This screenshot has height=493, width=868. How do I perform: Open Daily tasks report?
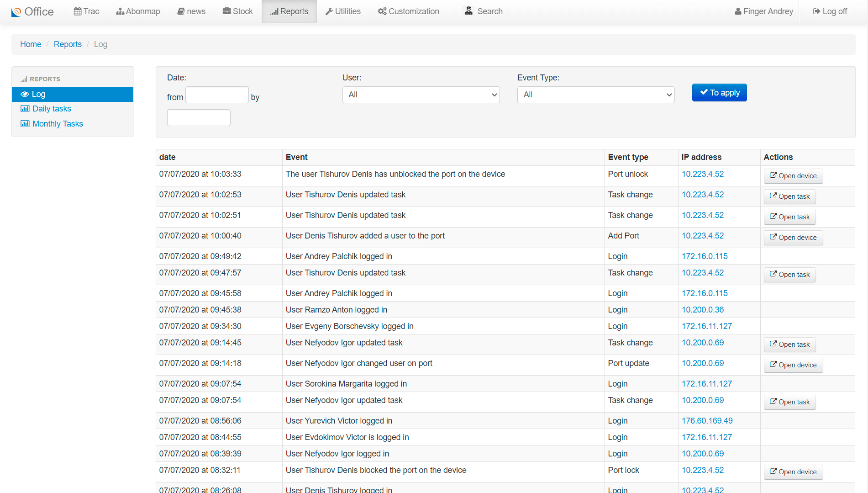(x=52, y=109)
